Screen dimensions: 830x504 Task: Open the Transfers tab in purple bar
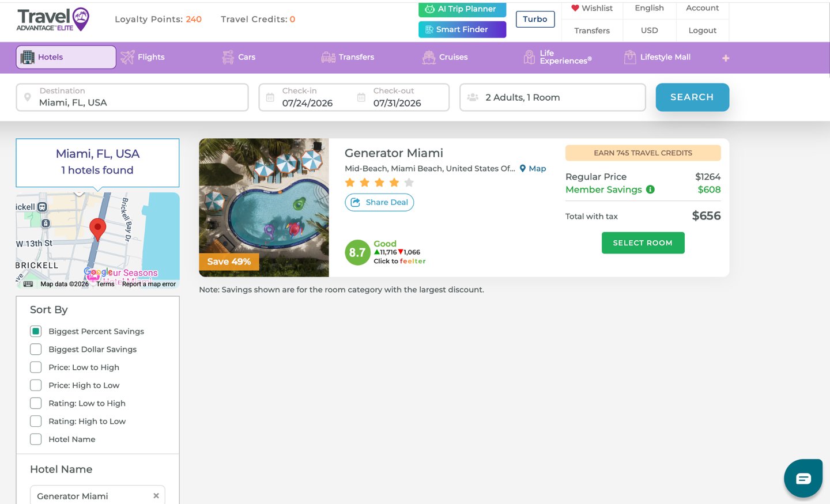point(348,57)
